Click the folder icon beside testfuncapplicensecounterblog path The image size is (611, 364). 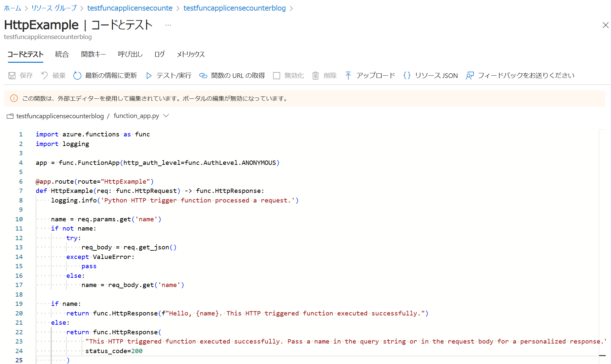[x=10, y=116]
